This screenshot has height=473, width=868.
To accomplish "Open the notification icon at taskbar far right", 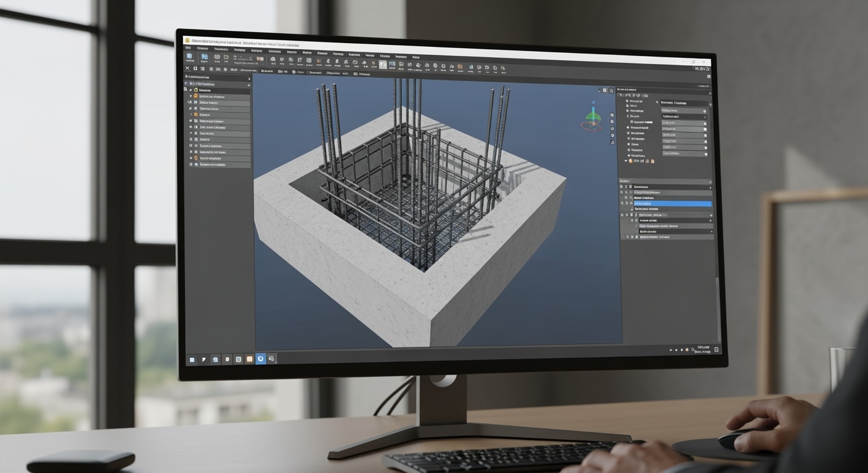I will pyautogui.click(x=717, y=349).
